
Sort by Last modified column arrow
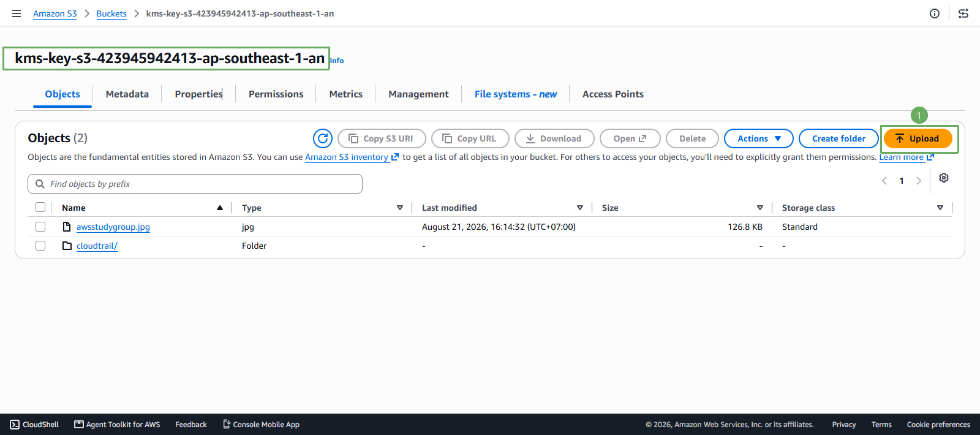[x=580, y=208]
